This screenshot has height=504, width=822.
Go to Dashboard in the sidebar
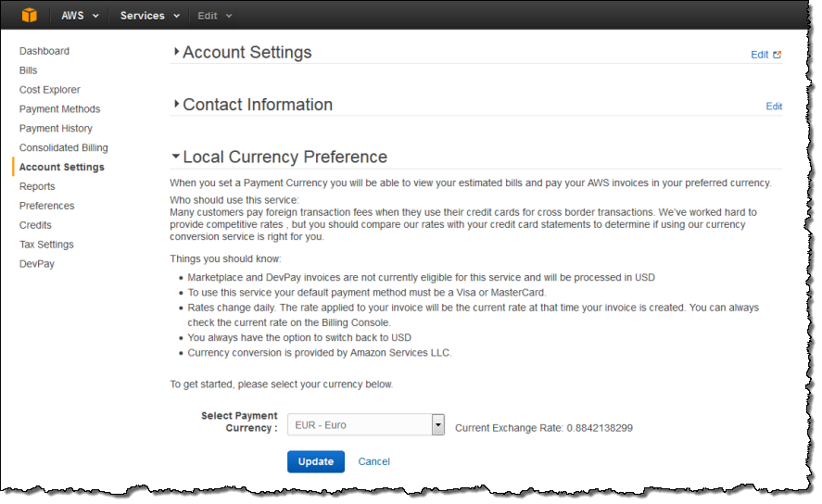tap(44, 51)
